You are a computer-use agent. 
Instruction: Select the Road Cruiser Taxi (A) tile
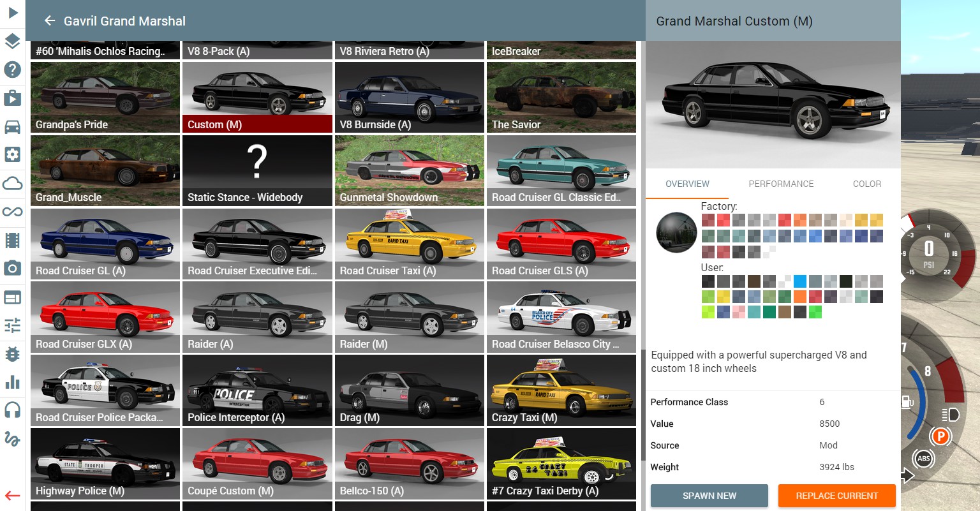410,244
